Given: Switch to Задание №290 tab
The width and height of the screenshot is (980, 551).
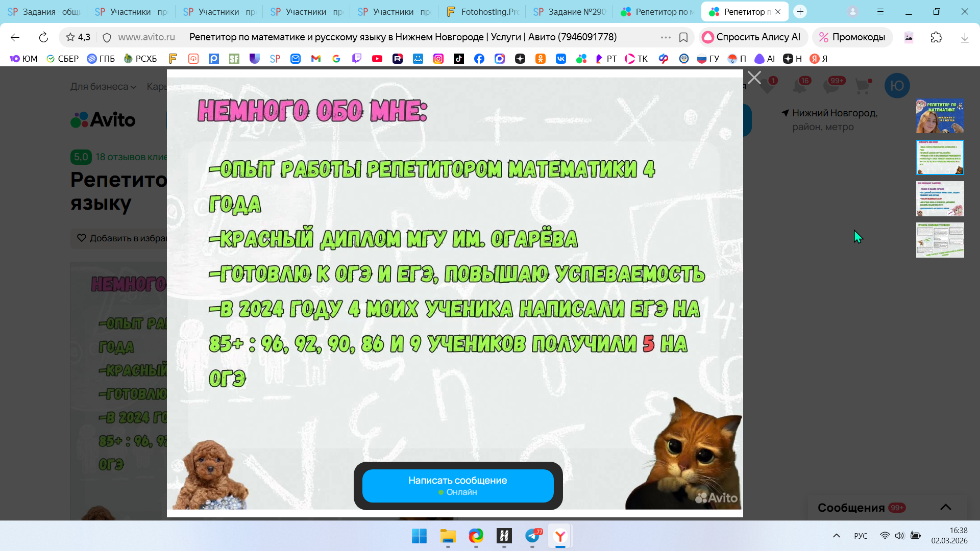Looking at the screenshot, I should tap(570, 12).
